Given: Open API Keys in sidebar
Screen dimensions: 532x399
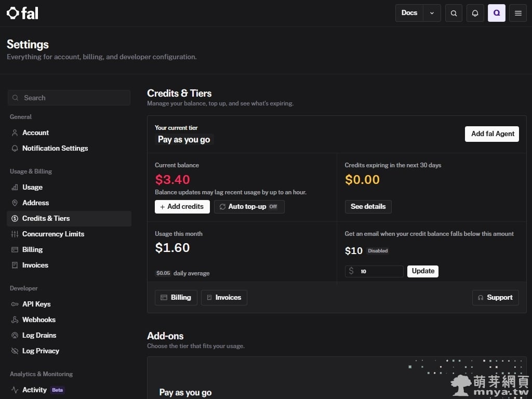Looking at the screenshot, I should tap(69, 304).
